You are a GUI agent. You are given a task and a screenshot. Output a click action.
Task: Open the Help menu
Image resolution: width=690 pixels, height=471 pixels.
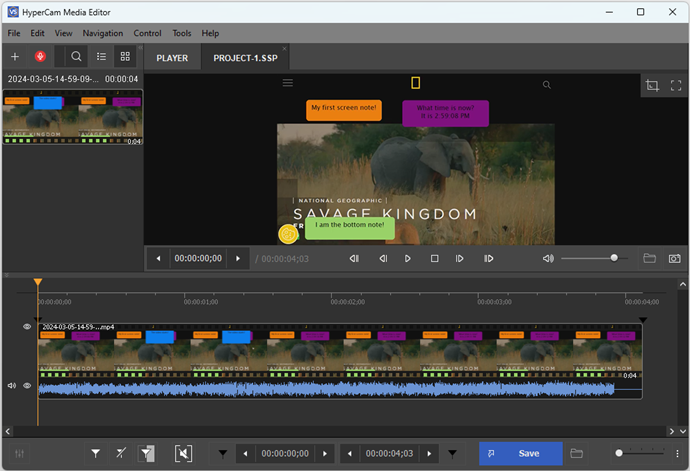click(x=210, y=33)
